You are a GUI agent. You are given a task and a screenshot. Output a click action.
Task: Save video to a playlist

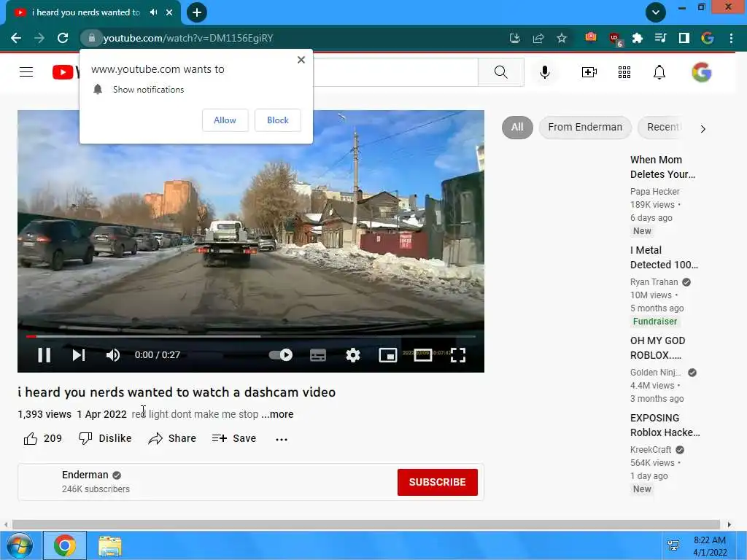(234, 438)
